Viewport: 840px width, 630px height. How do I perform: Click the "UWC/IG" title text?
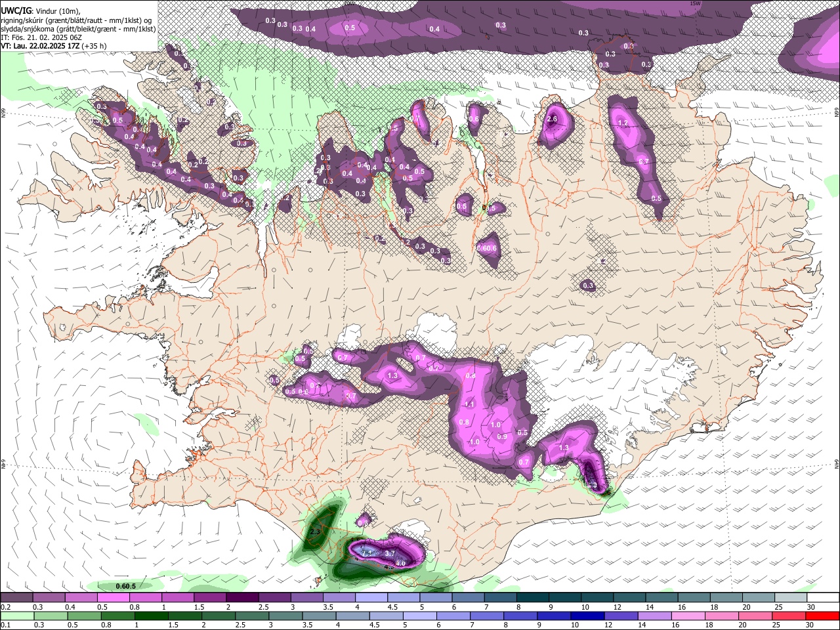15,10
